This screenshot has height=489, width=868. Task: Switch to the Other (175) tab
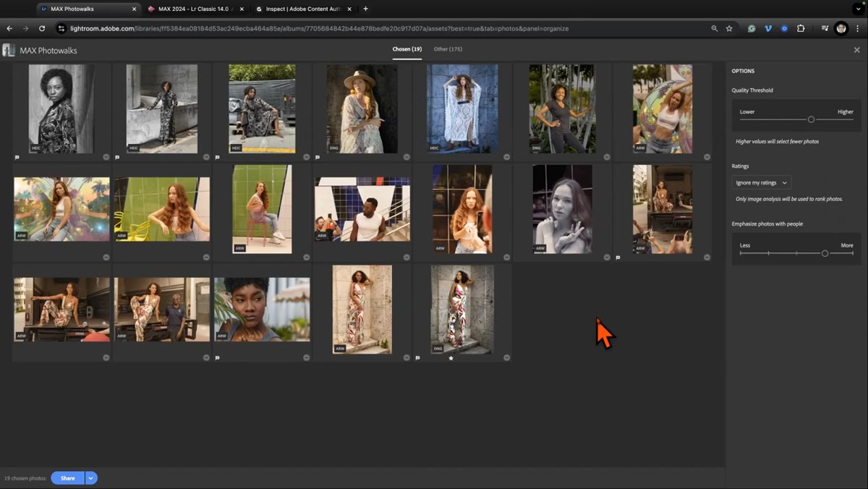click(x=448, y=49)
